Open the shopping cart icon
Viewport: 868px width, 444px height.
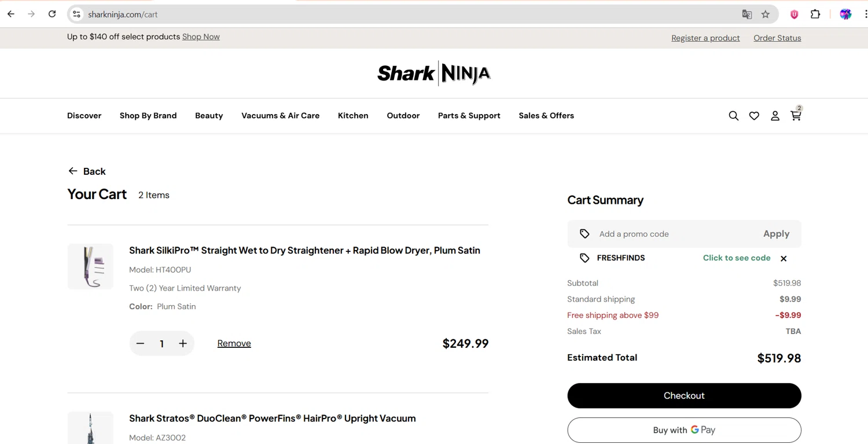pos(796,116)
